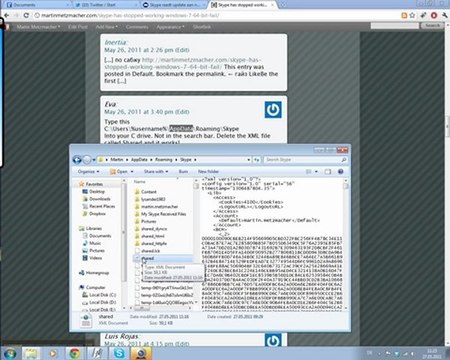Open Skype from the taskbar
The height and width of the screenshot is (360, 450).
coord(119,353)
